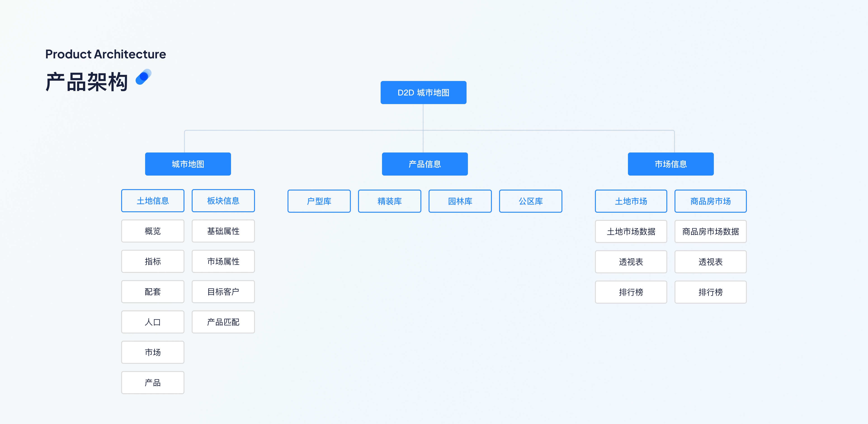Image resolution: width=868 pixels, height=424 pixels.
Task: Click the 土地信息 outlined tab
Action: (153, 201)
